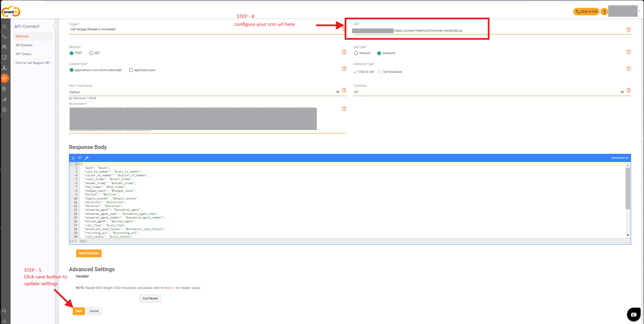644x324 pixels.
Task: Select the GET request radio button
Action: tap(91, 53)
